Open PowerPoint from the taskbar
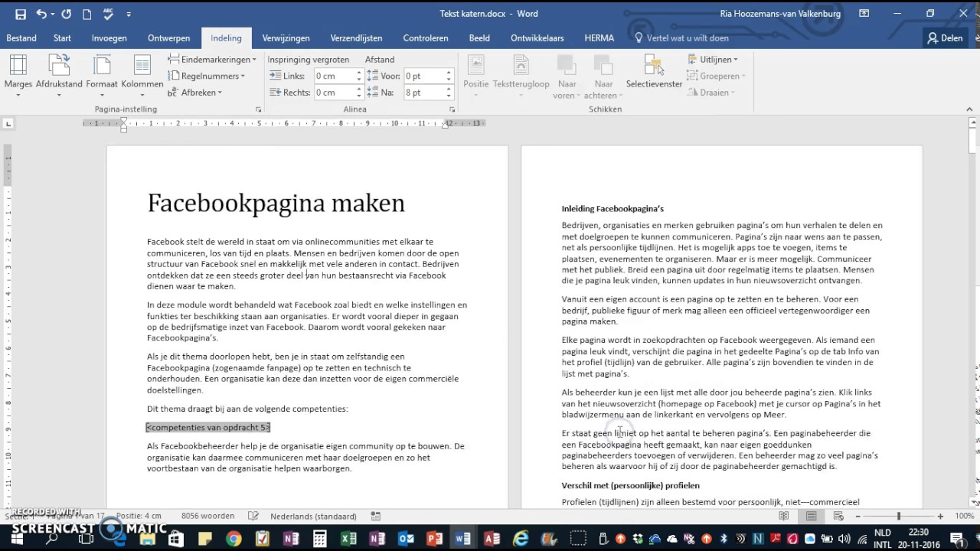Image resolution: width=980 pixels, height=551 pixels. coord(434,539)
